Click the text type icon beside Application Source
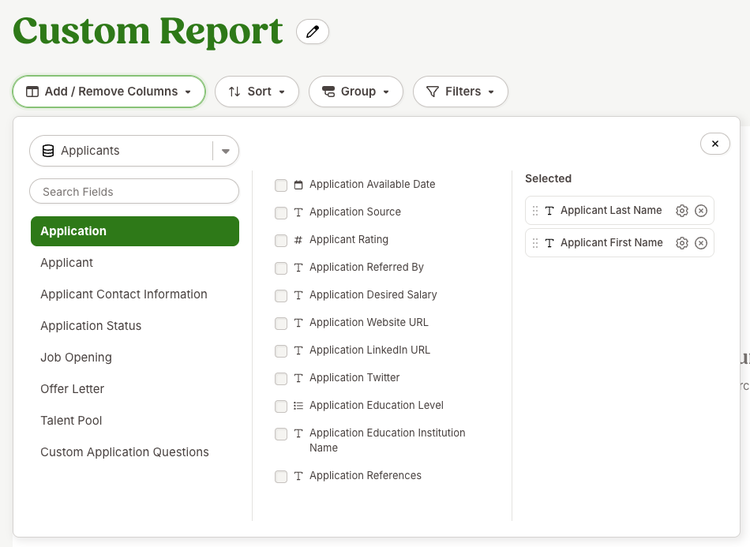The width and height of the screenshot is (750, 547). pos(298,212)
